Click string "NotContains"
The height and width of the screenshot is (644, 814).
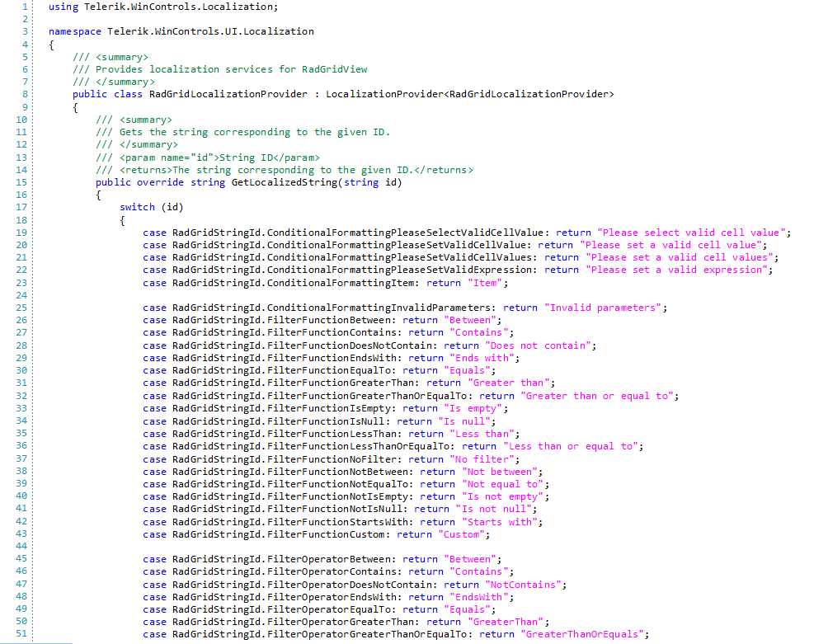[523, 585]
